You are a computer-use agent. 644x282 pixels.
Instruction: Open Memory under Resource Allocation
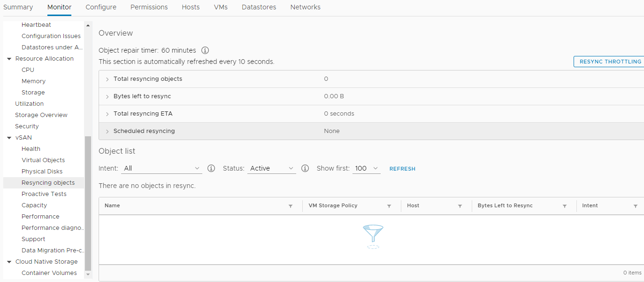click(x=33, y=81)
